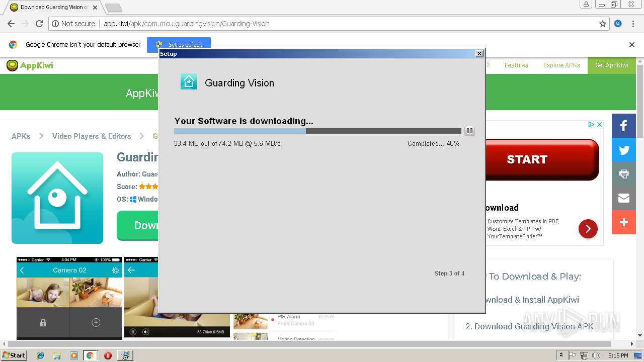The image size is (644, 362).
Task: Open the Explore APKs menu item
Action: [x=561, y=65]
